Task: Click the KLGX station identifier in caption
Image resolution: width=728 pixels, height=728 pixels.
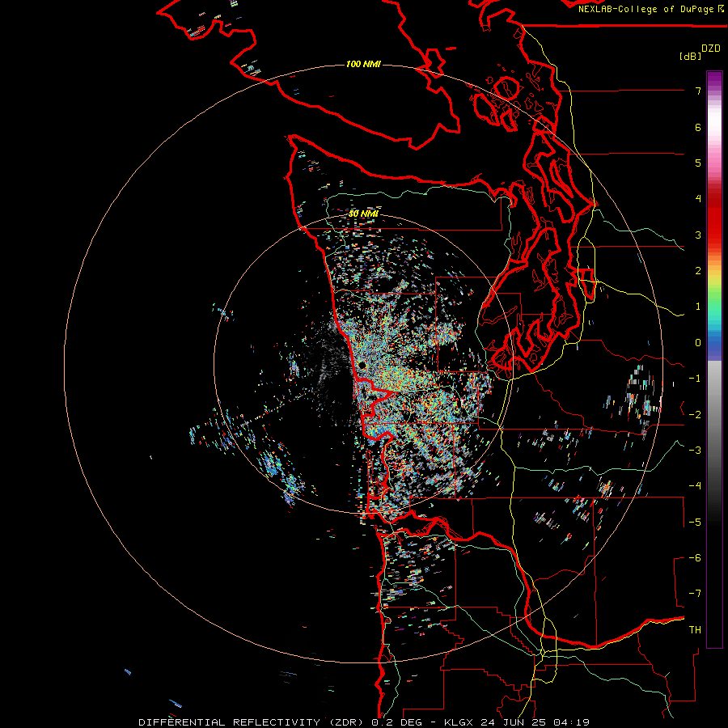Action: [x=460, y=722]
